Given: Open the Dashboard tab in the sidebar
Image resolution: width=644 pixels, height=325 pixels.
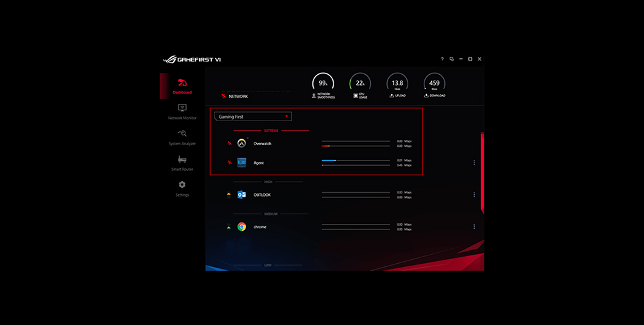Looking at the screenshot, I should click(182, 86).
